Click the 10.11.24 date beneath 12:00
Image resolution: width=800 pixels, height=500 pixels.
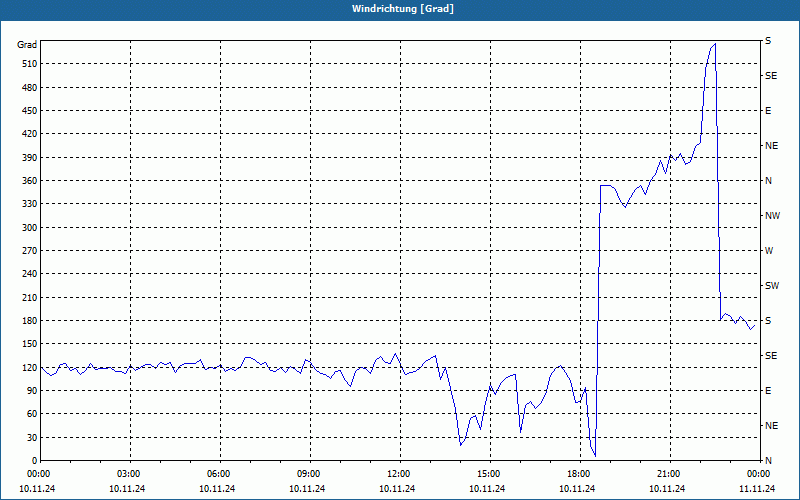click(x=397, y=489)
